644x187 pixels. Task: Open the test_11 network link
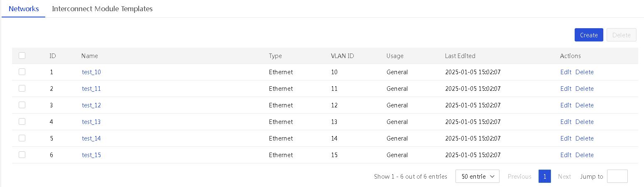tap(91, 89)
